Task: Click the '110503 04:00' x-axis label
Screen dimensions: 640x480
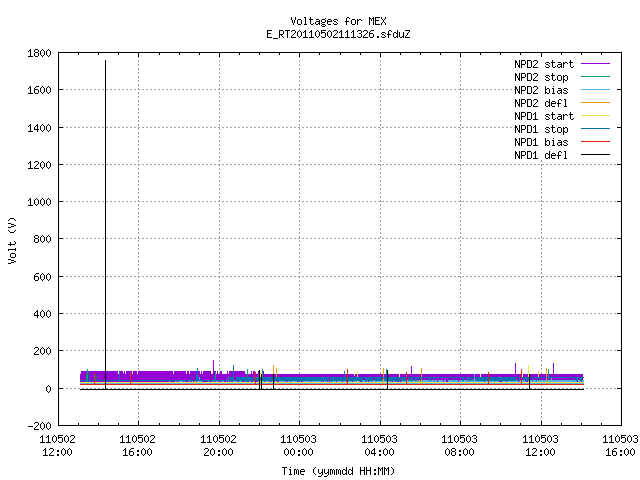Action: (x=379, y=446)
